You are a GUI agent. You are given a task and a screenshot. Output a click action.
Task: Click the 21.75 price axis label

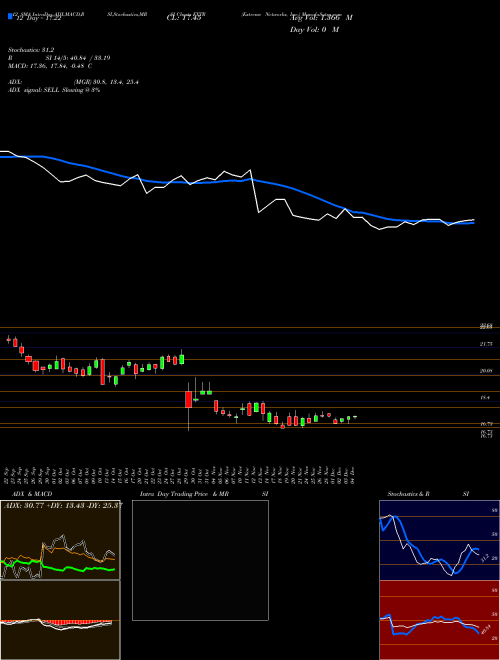486,344
